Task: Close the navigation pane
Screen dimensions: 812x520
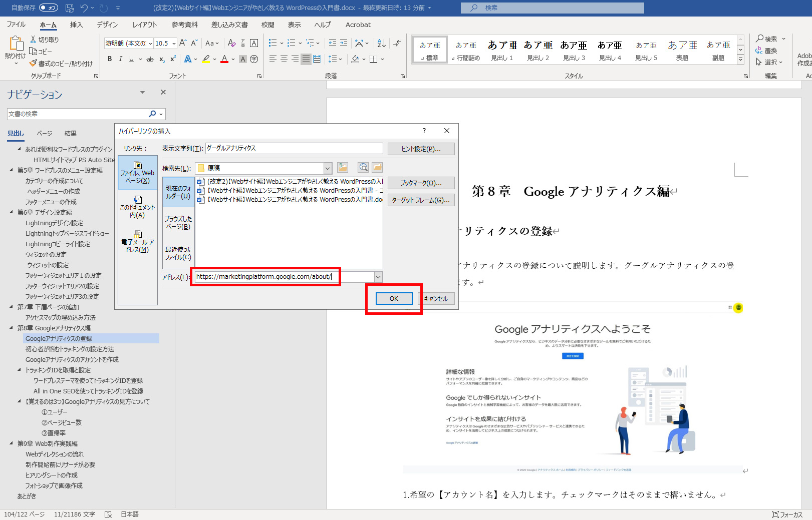Action: tap(163, 92)
